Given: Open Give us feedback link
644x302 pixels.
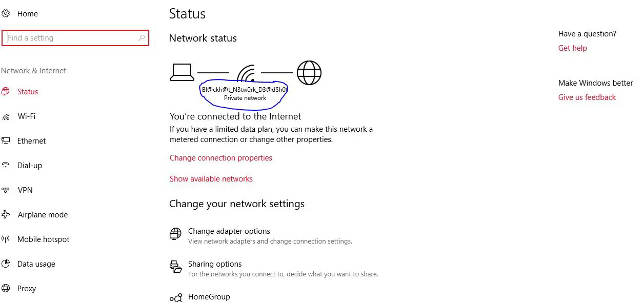Looking at the screenshot, I should (587, 97).
